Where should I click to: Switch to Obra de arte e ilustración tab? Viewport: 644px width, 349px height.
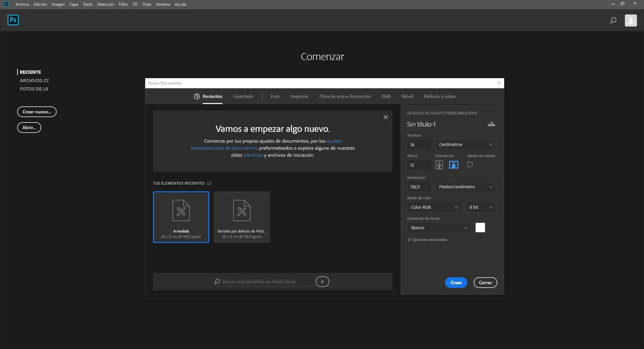tap(345, 97)
